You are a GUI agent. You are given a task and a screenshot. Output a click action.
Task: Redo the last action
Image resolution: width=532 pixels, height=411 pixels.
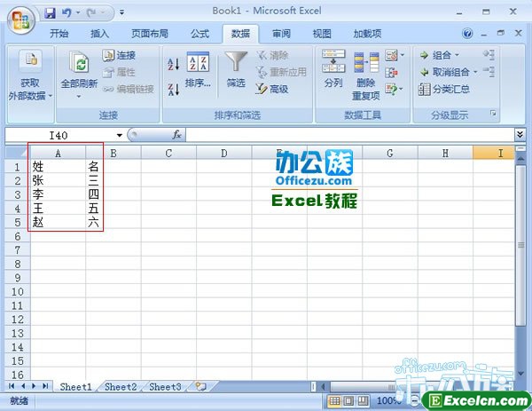[91, 13]
